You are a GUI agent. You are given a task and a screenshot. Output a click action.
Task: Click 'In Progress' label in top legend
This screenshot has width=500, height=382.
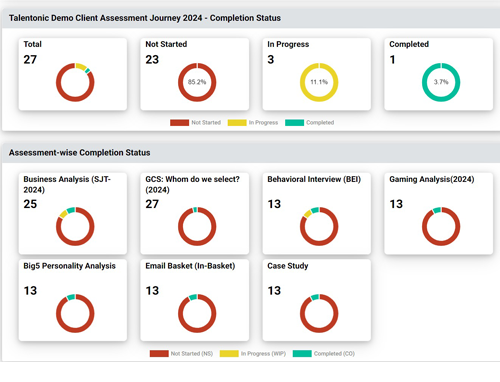tap(263, 123)
